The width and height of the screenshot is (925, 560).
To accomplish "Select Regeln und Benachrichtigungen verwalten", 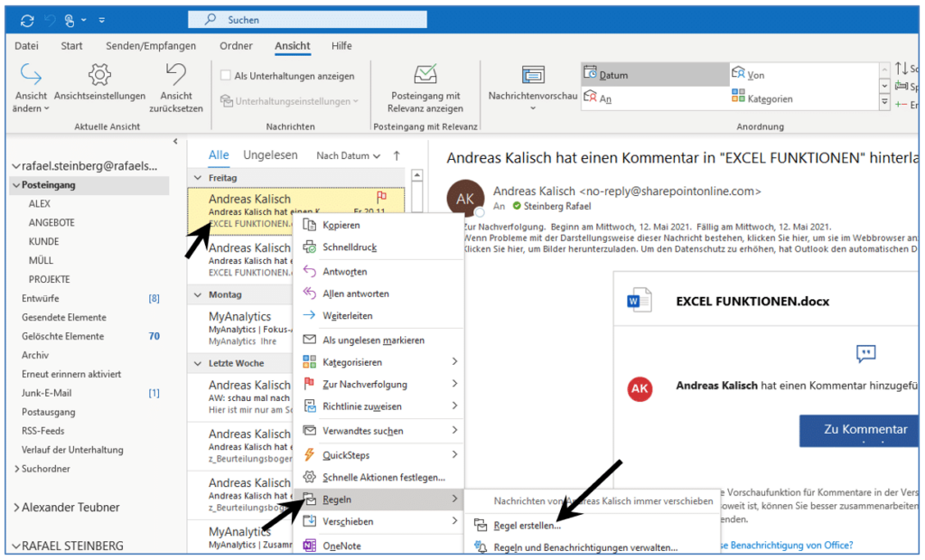I will (x=593, y=547).
